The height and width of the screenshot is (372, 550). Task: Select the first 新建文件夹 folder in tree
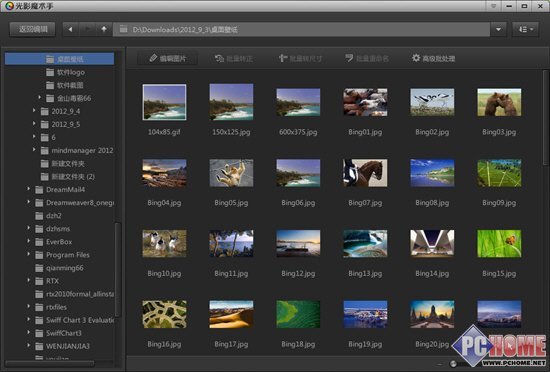[68, 164]
